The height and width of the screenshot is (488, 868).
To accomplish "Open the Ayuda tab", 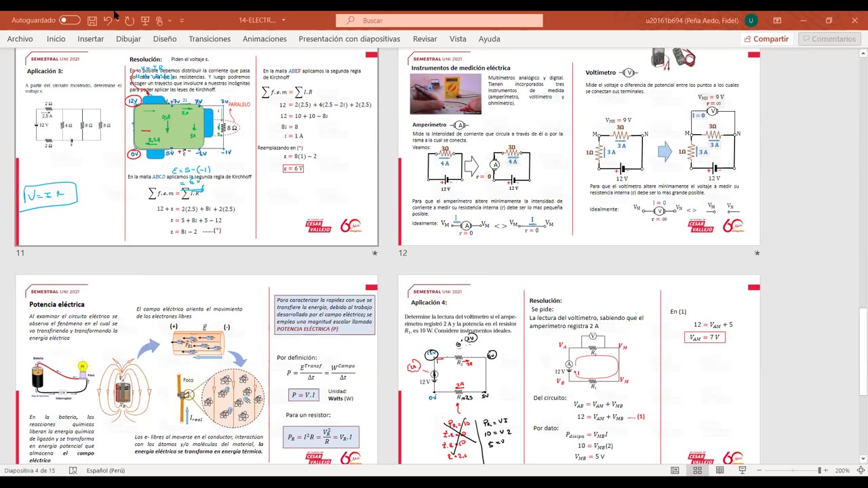I will 489,39.
